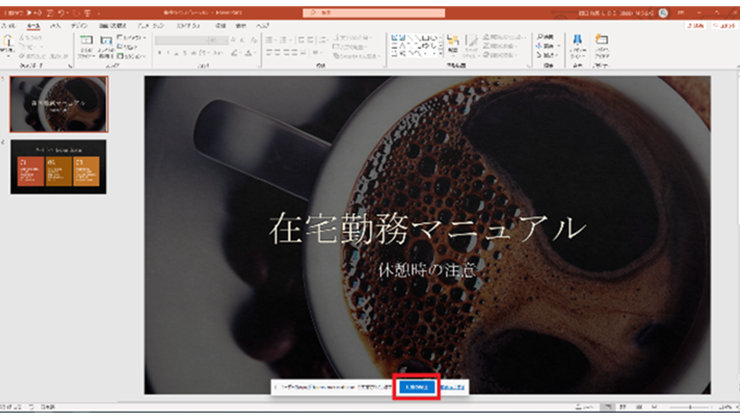
Task: Click the bulleted list icon
Action: point(270,40)
